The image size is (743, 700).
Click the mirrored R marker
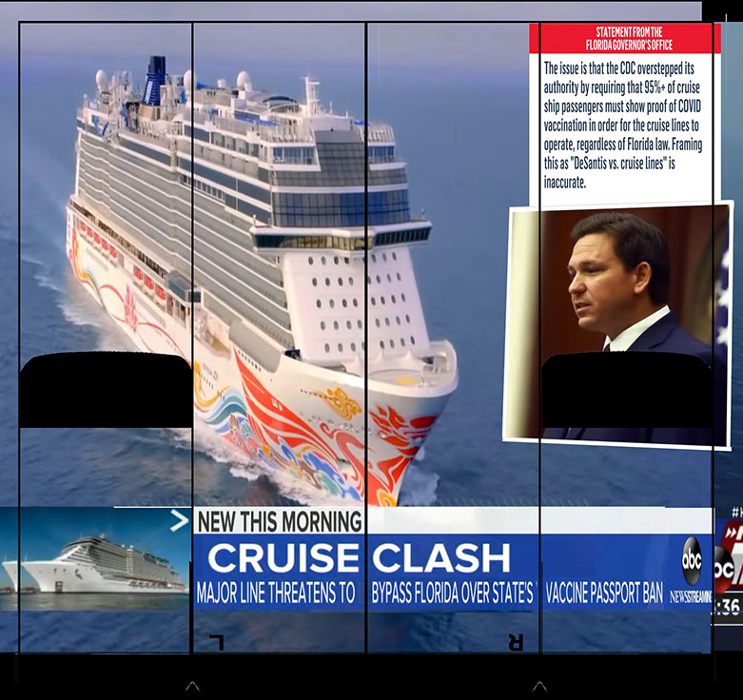516,643
